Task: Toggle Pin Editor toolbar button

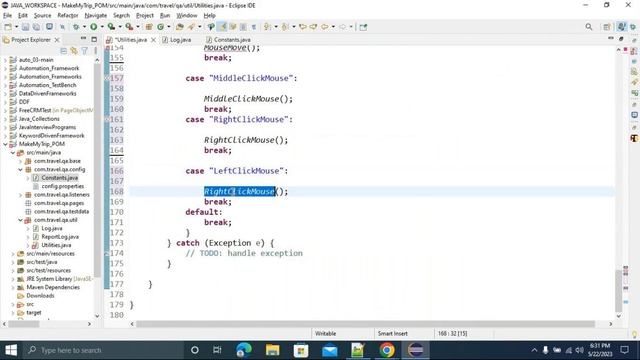Action: click(x=363, y=27)
